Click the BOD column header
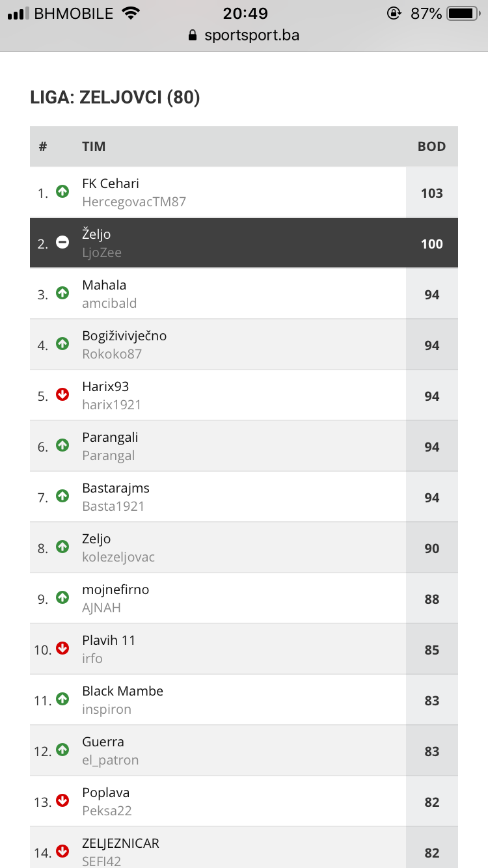This screenshot has width=488, height=868. [431, 146]
